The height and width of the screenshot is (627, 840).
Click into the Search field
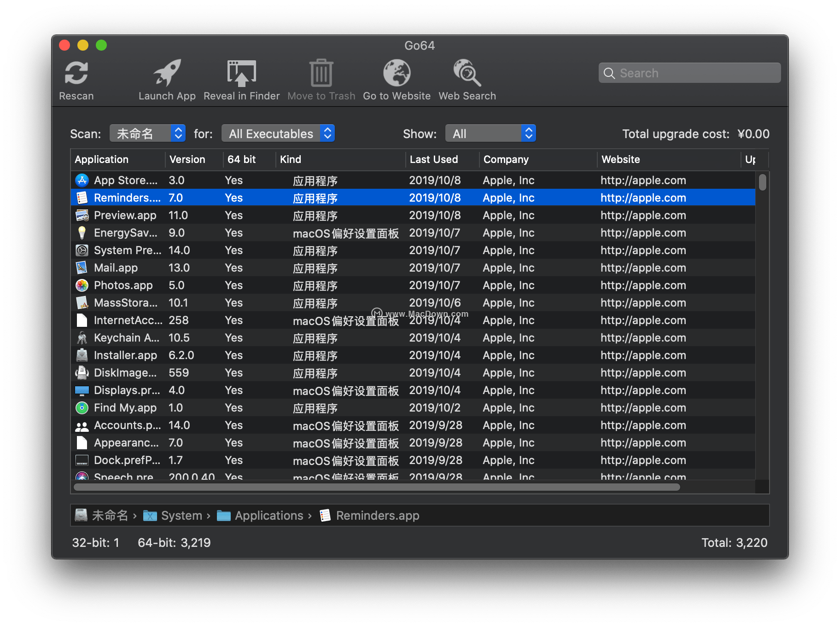pyautogui.click(x=689, y=73)
